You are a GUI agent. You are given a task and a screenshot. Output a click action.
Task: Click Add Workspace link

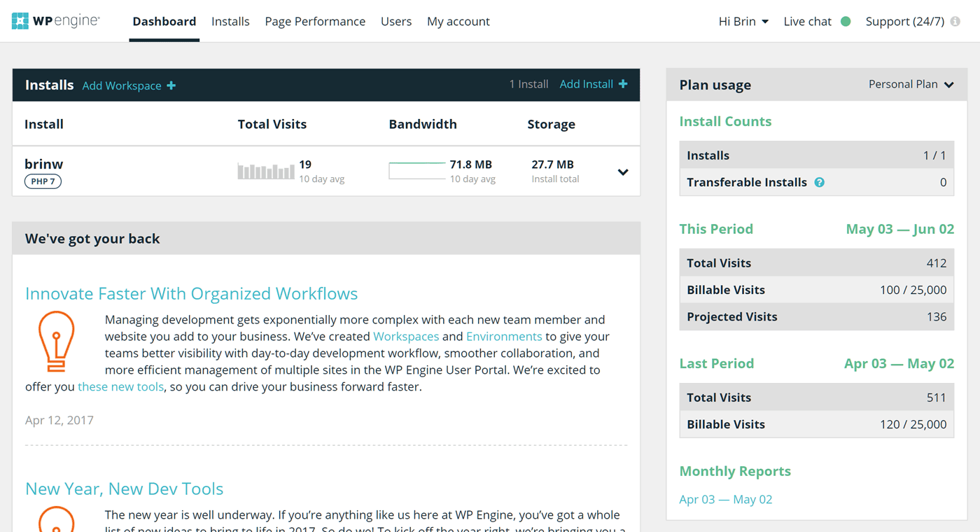(x=122, y=85)
